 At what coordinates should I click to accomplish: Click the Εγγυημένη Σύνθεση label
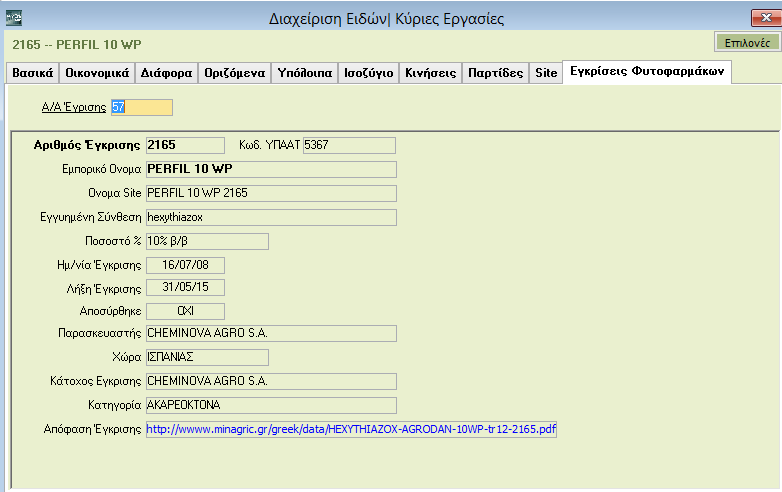(91, 217)
